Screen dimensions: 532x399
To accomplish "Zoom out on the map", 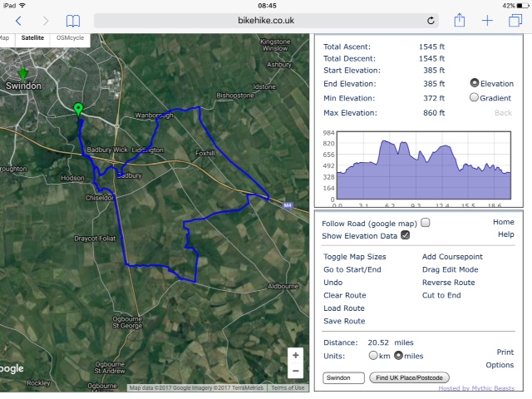I will pyautogui.click(x=296, y=371).
